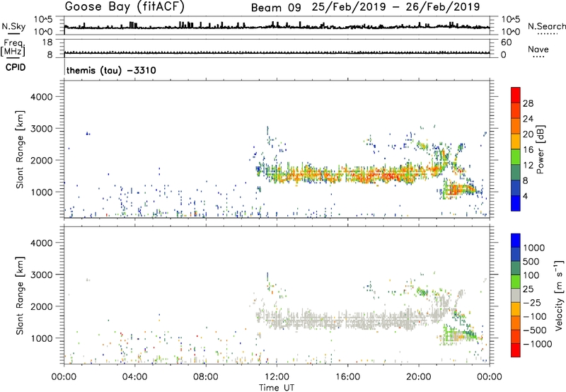The image size is (566, 392).
Task: Click the "Beam 09" label in header
Action: pyautogui.click(x=276, y=8)
